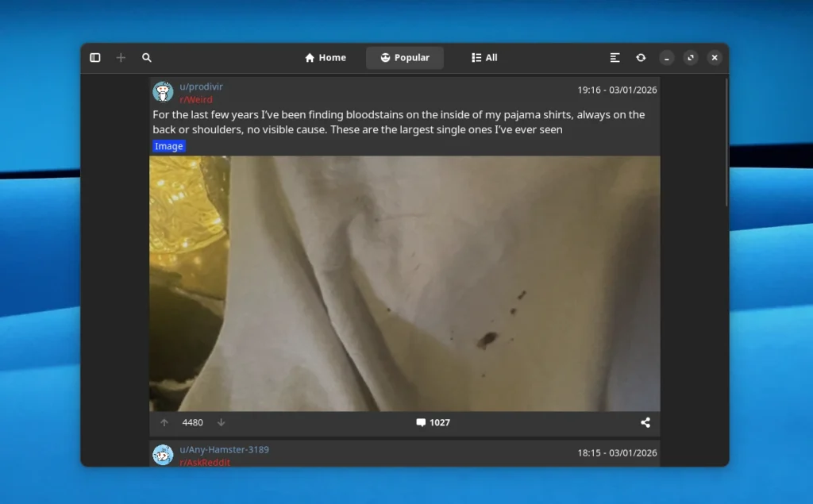
Task: Select the Popular tab
Action: (x=405, y=58)
